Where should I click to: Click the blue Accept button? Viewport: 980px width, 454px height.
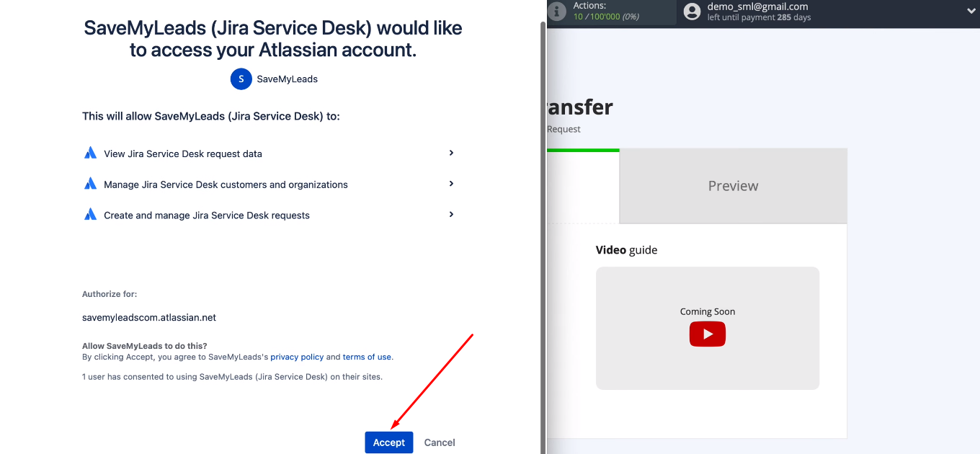389,442
